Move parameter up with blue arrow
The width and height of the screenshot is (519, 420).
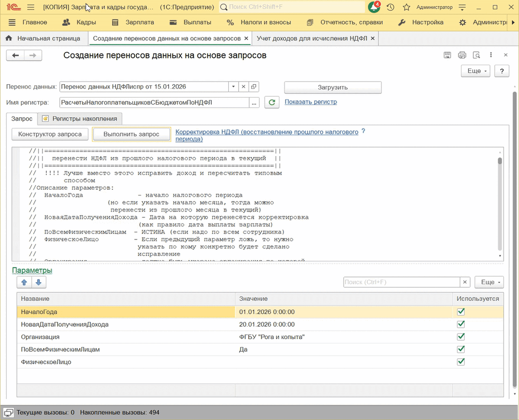[24, 282]
